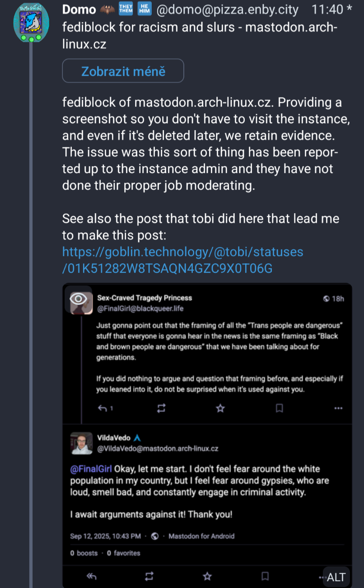Tap Domo's Tamagotchi profile avatar
The image size is (364, 588).
click(x=31, y=22)
